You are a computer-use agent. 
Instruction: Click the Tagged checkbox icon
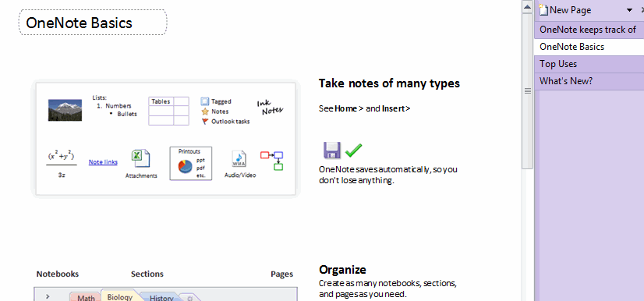(x=205, y=101)
